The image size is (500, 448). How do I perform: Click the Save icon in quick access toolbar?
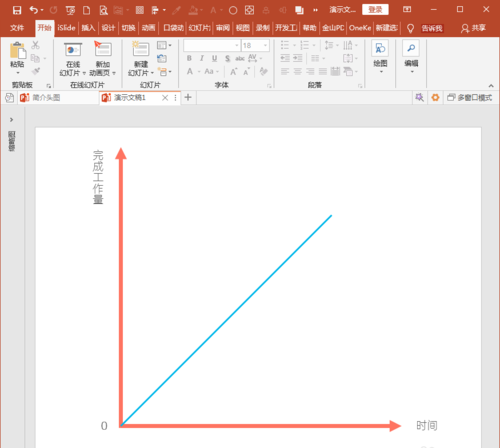[x=17, y=10]
